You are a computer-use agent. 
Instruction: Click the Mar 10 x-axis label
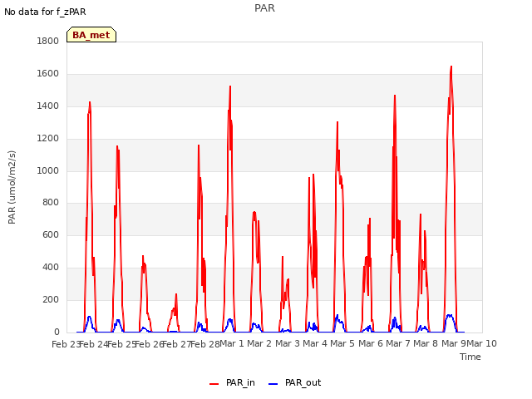[482, 343]
